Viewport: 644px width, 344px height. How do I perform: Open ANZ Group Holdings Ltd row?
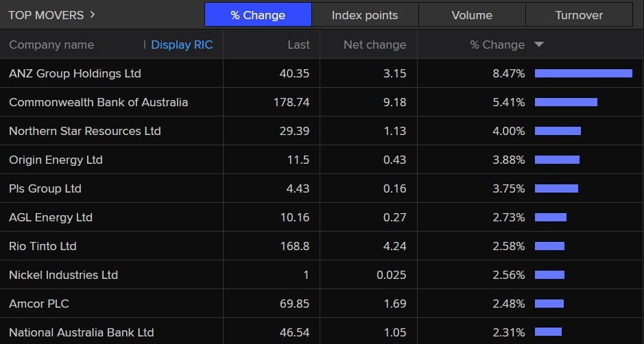coord(75,73)
